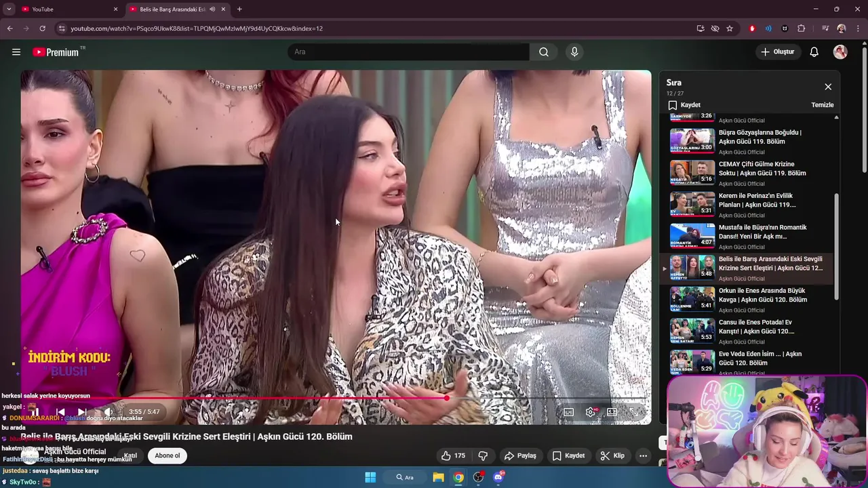868x488 pixels.
Task: Click Temizle to clear the queue
Action: pyautogui.click(x=823, y=105)
